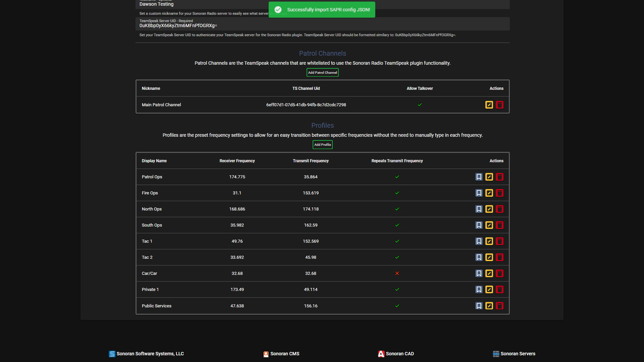Bookmark the Car/Car profile
644x362 pixels.
(x=479, y=274)
